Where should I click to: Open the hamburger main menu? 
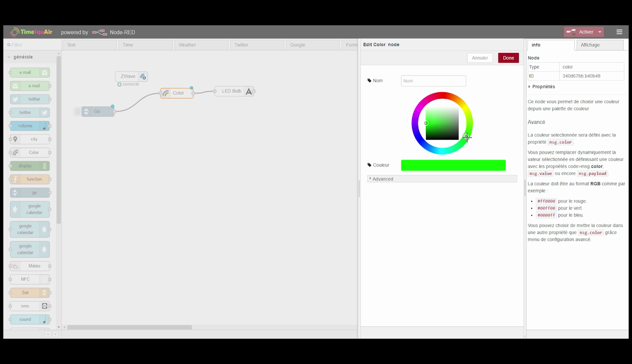point(619,32)
